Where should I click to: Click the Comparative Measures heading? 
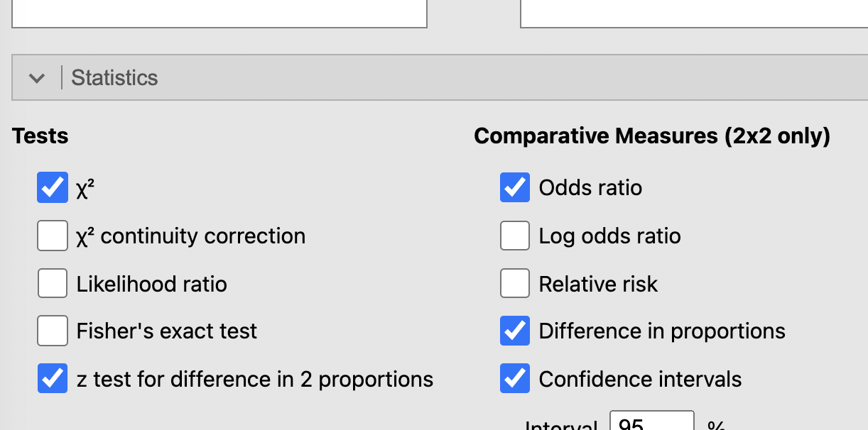pos(653,135)
